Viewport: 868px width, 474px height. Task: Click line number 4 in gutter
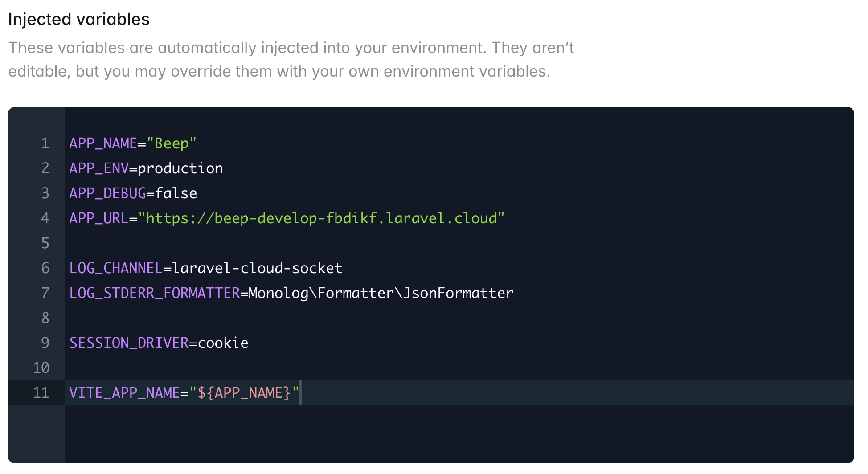45,218
